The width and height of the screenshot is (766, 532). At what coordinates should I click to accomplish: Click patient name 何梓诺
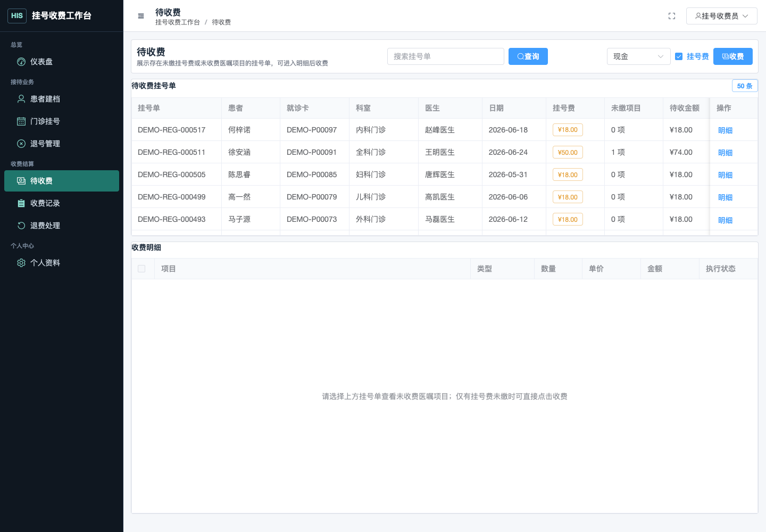point(239,130)
